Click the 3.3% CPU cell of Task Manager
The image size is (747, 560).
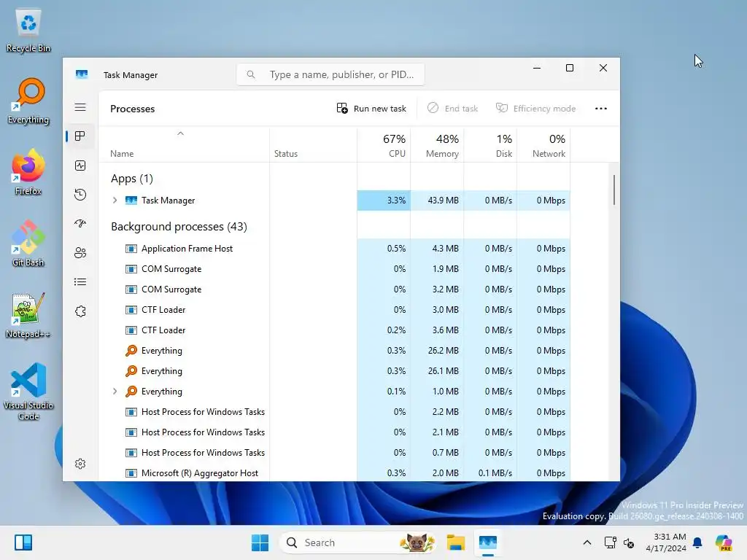(384, 201)
